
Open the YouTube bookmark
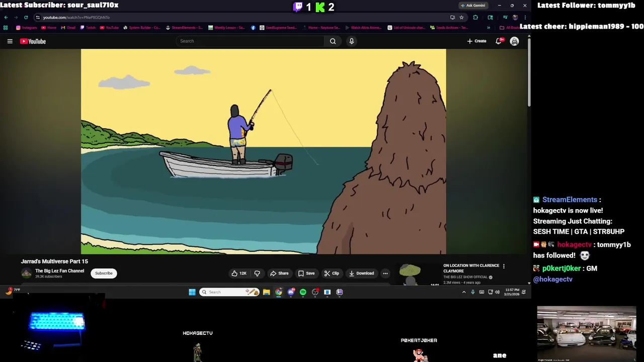coord(109,28)
